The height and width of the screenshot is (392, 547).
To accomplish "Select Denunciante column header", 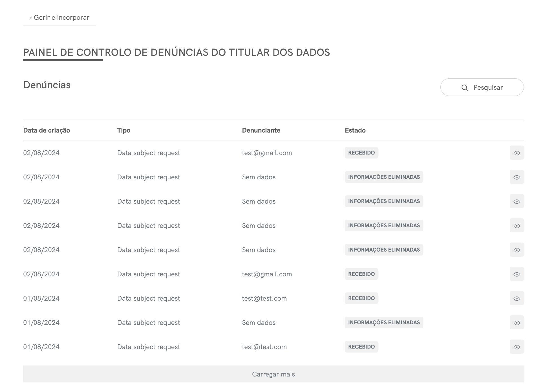I will click(261, 130).
